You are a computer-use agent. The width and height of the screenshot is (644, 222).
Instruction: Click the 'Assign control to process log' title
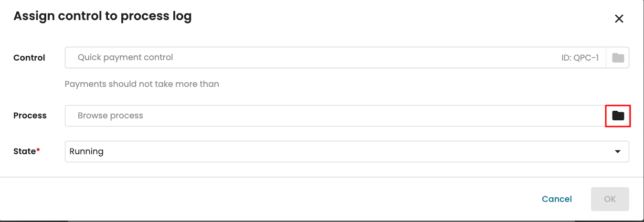coord(102,16)
